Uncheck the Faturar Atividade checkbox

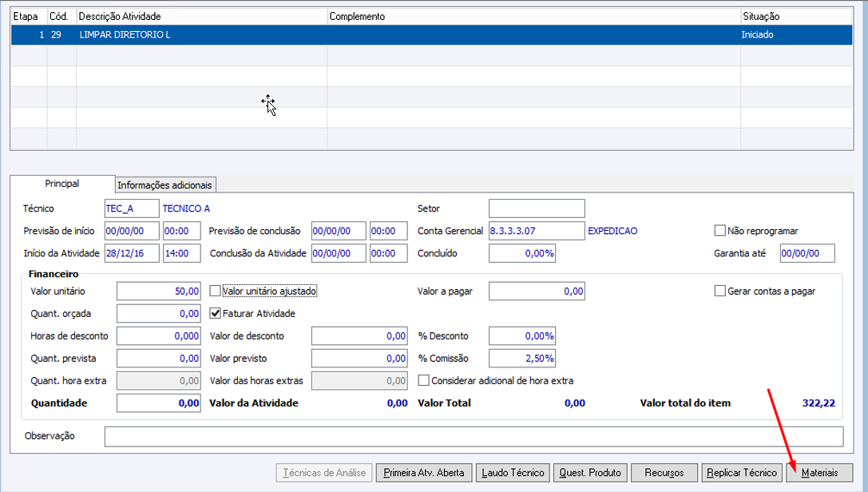[x=215, y=314]
